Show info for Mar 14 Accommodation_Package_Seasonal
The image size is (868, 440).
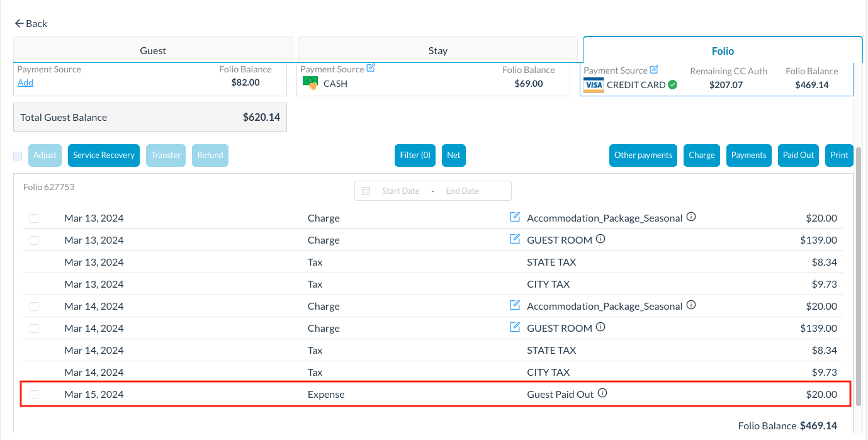click(691, 305)
